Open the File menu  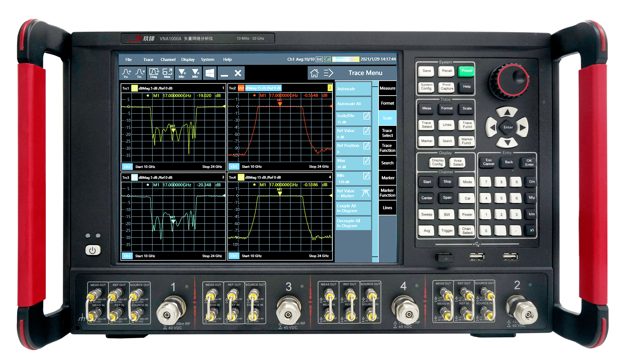129,60
